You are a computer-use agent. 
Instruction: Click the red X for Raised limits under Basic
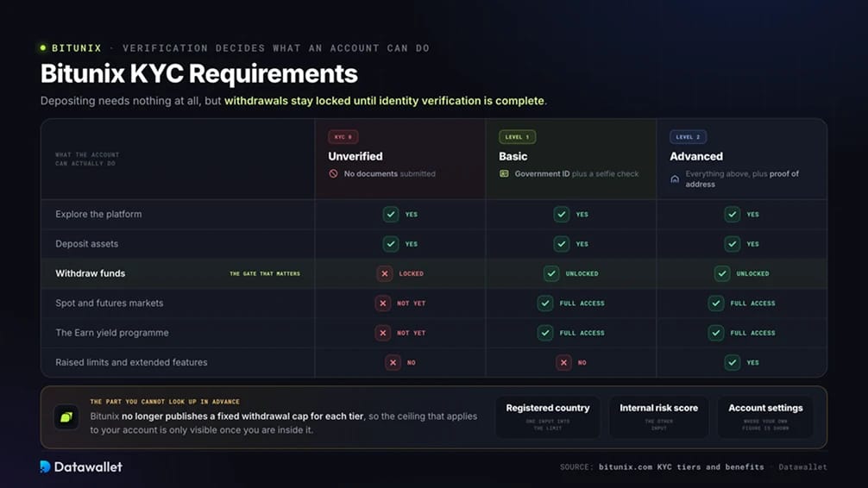[563, 362]
